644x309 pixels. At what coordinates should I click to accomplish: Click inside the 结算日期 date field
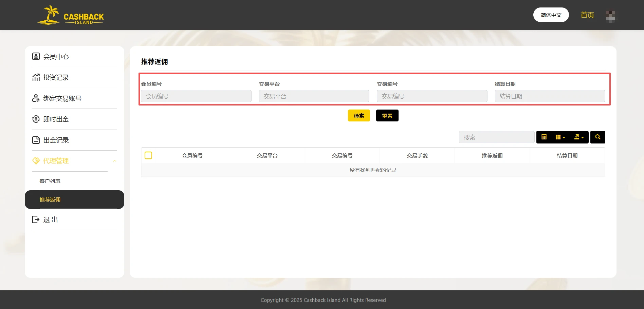(x=550, y=96)
